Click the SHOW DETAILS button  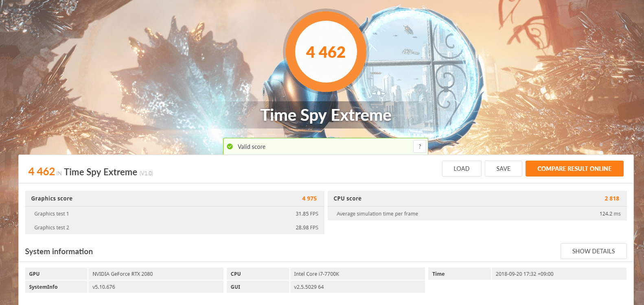click(x=594, y=251)
